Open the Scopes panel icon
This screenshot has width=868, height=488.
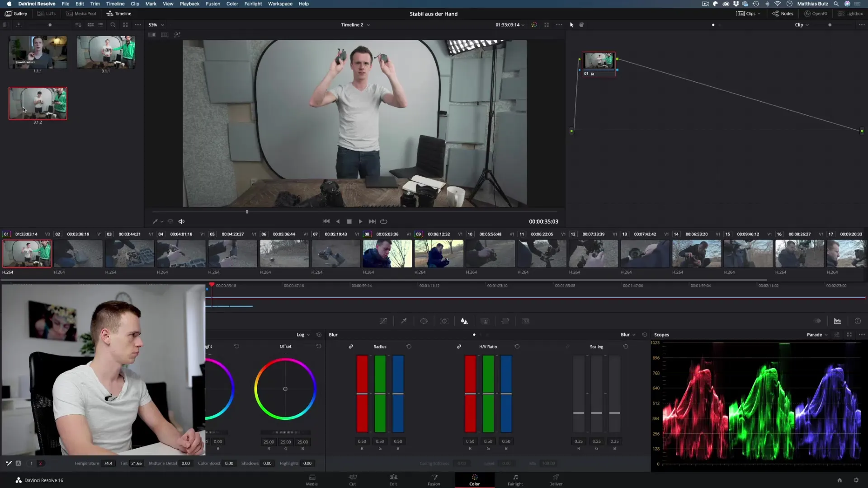pos(837,321)
